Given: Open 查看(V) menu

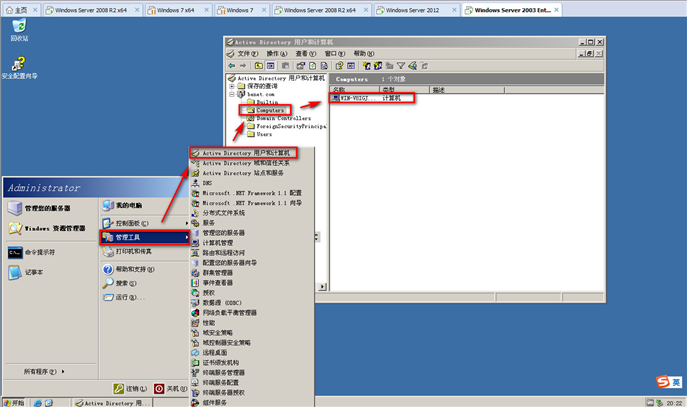Looking at the screenshot, I should pyautogui.click(x=305, y=53).
